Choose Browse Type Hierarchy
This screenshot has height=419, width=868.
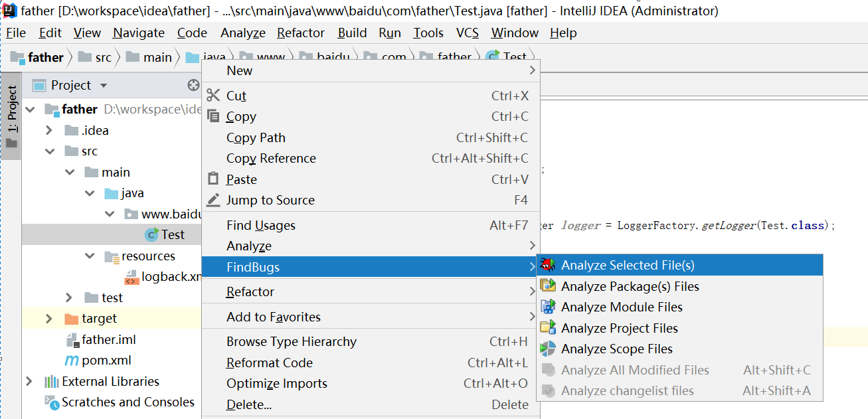[x=371, y=341]
